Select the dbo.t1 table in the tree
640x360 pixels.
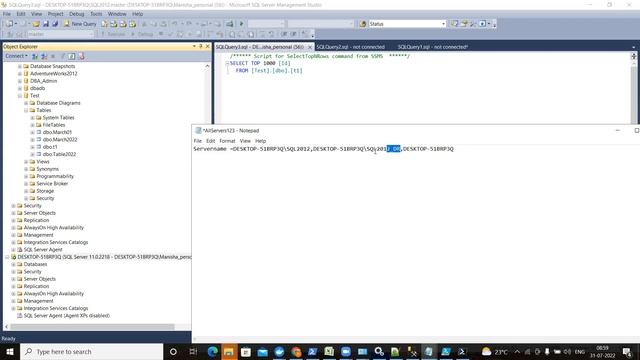(x=50, y=147)
